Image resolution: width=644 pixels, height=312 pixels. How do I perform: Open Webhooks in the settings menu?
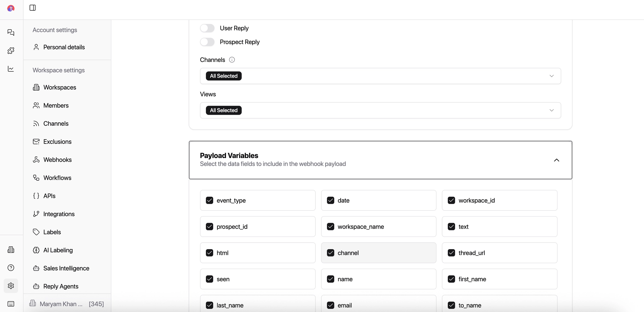tap(58, 160)
